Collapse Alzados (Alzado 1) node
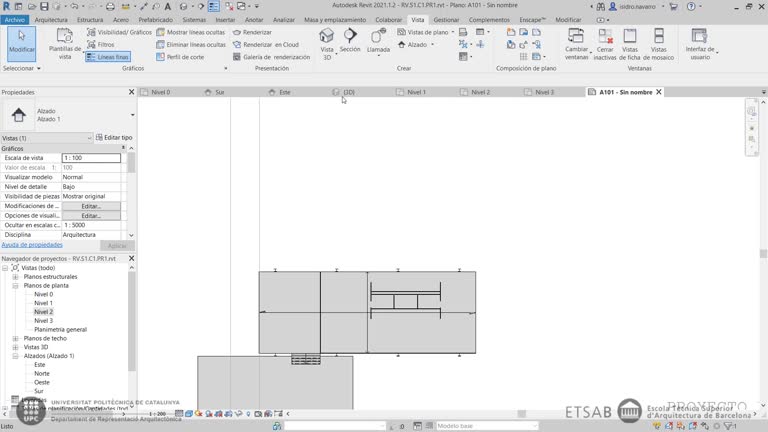The height and width of the screenshot is (432, 768). tap(15, 356)
